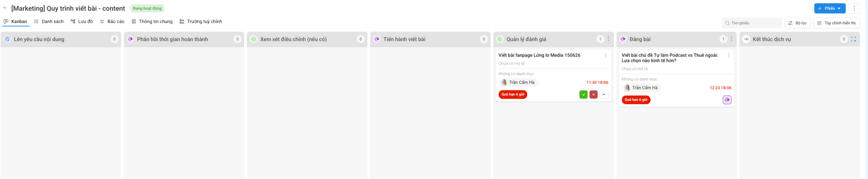Focus the Tìm phiếu search field

pos(752,23)
